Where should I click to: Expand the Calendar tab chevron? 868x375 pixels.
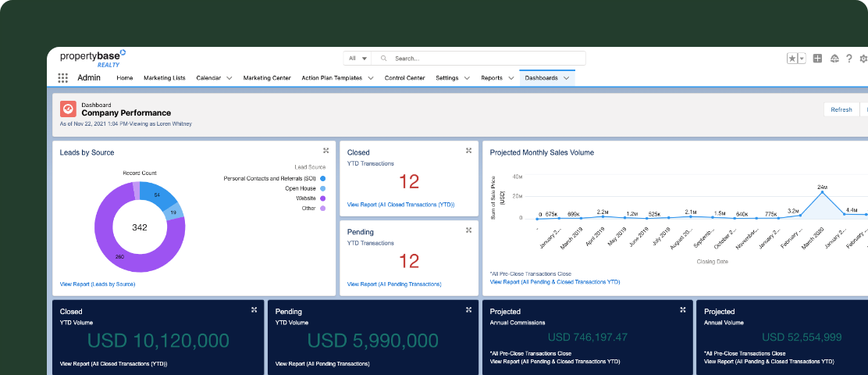point(229,78)
